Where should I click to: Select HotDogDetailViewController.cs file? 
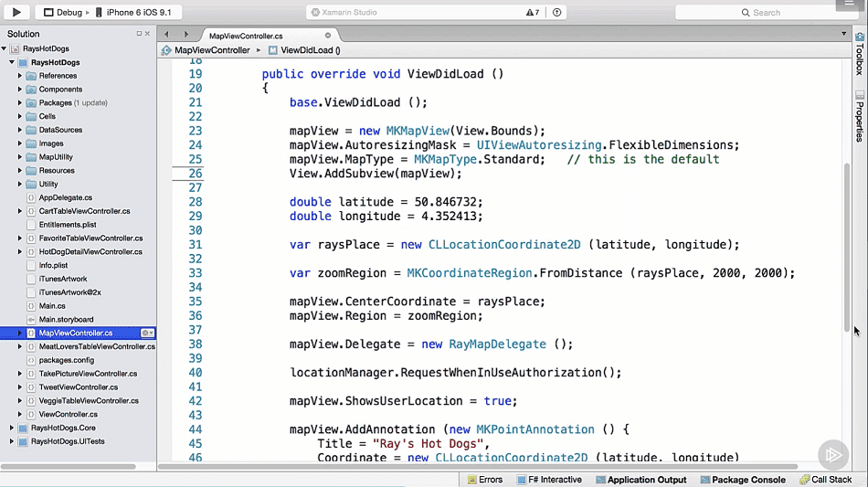click(90, 252)
